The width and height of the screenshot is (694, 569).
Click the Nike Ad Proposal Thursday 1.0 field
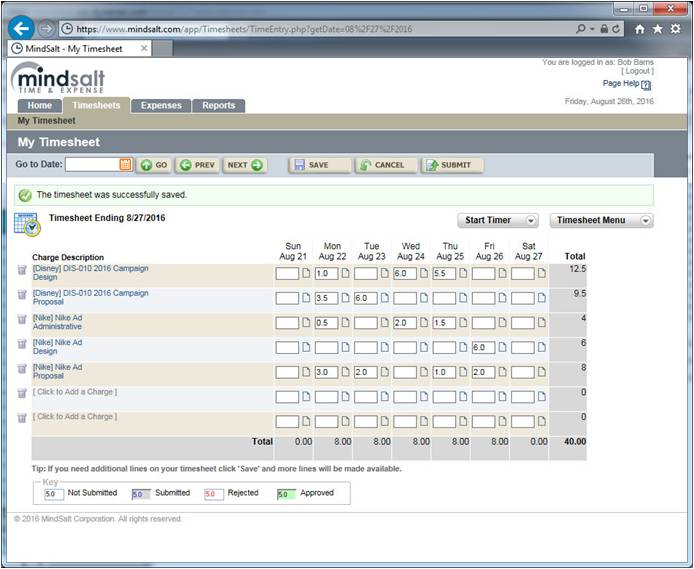click(444, 373)
